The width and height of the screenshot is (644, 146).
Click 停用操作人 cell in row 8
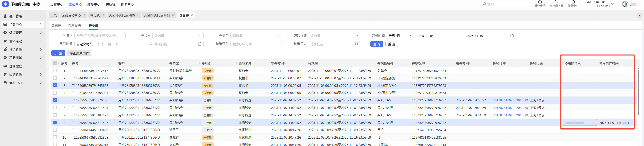[x=580, y=123]
